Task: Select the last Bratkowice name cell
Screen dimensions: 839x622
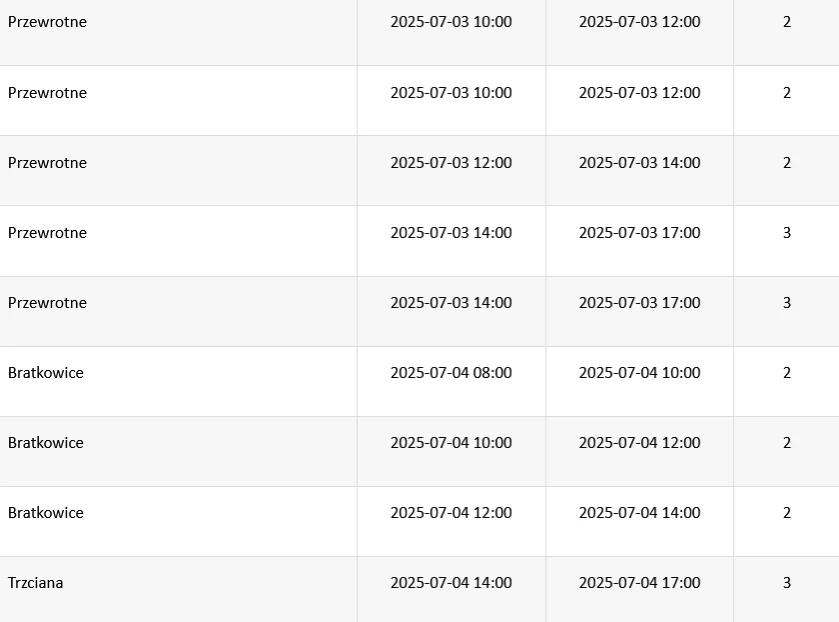Action: pyautogui.click(x=46, y=513)
